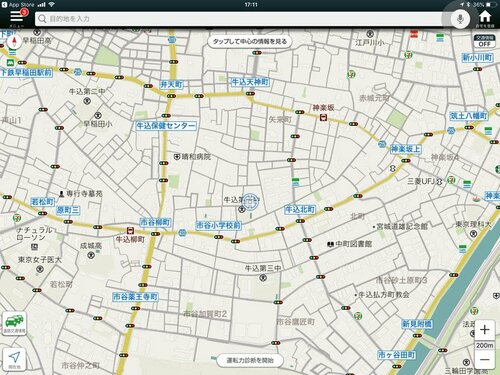
Task: Return to App Store breadcrumb
Action: (x=18, y=5)
